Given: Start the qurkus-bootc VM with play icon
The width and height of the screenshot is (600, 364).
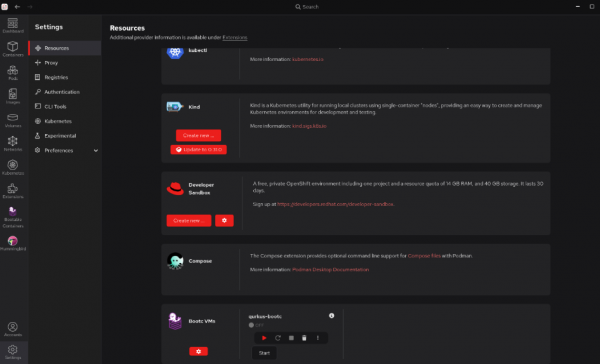Looking at the screenshot, I should pos(264,338).
